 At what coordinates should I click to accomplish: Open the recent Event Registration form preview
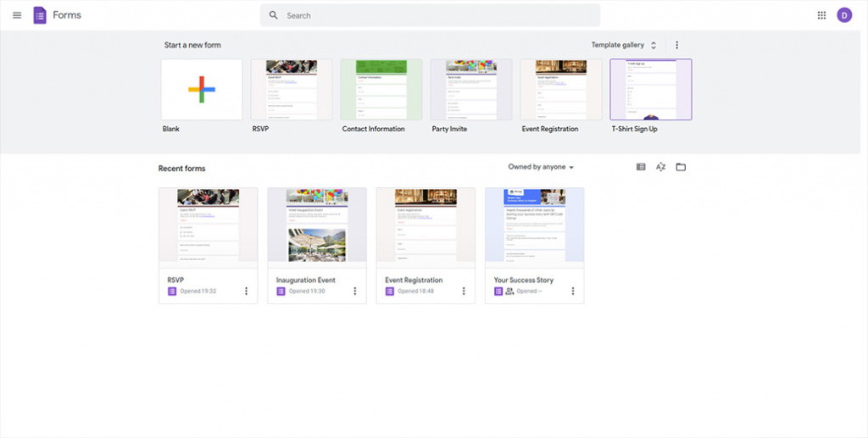pyautogui.click(x=426, y=227)
